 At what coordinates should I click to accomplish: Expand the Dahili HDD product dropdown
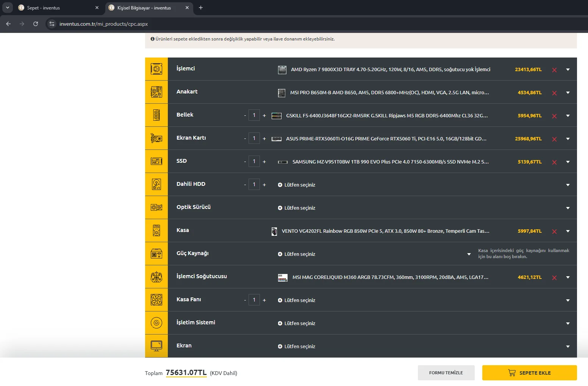tap(568, 185)
